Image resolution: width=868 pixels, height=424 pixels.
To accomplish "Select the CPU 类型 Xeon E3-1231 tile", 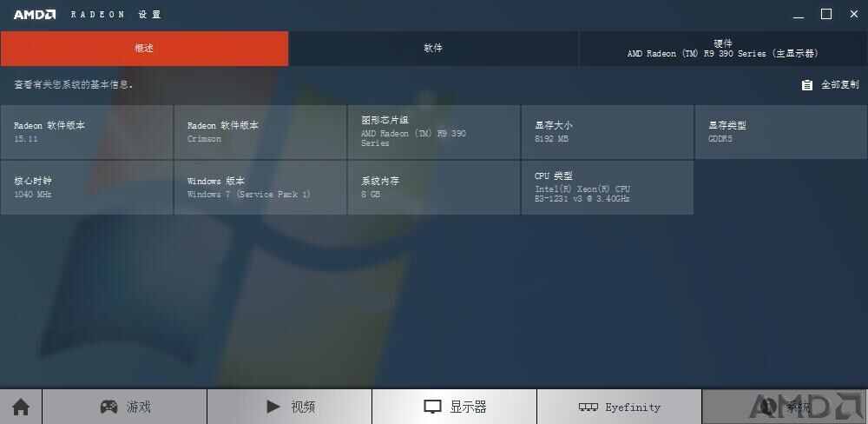I will (608, 188).
